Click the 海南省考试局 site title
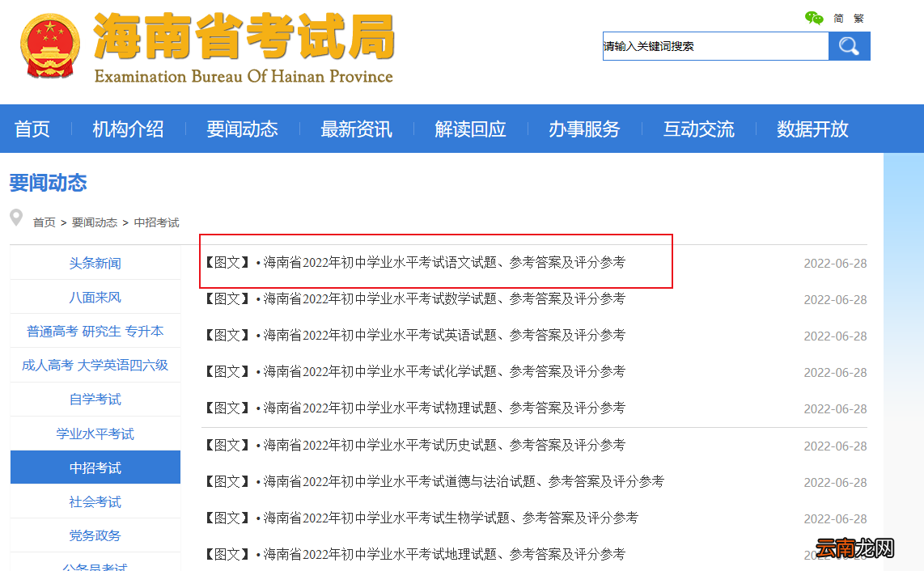The image size is (924, 571). pyautogui.click(x=244, y=36)
